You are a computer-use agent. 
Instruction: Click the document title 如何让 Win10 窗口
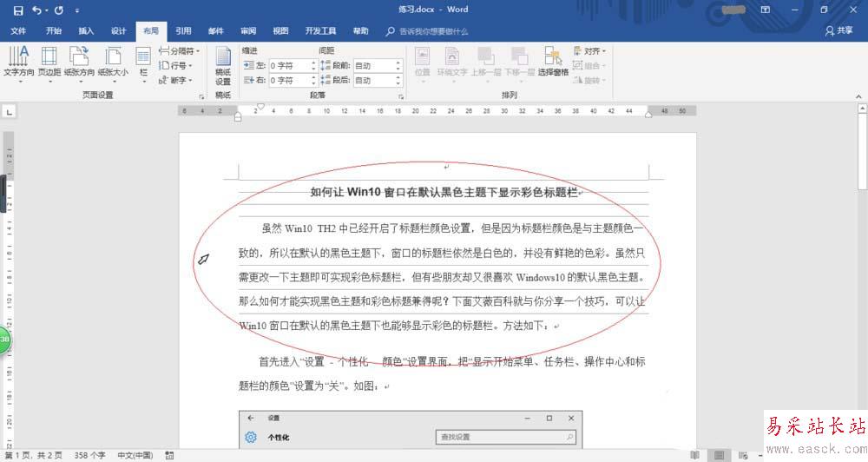click(444, 192)
